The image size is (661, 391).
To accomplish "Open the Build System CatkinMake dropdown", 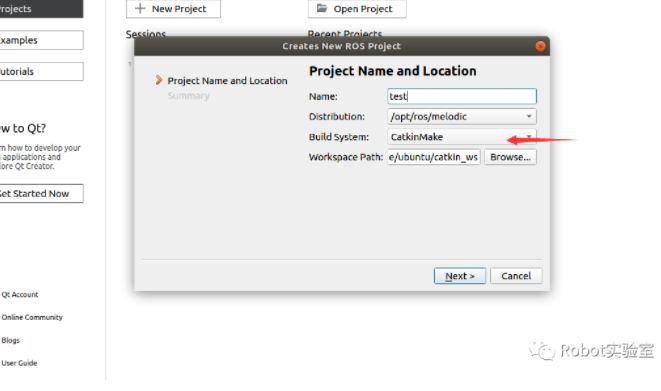I will click(x=462, y=137).
